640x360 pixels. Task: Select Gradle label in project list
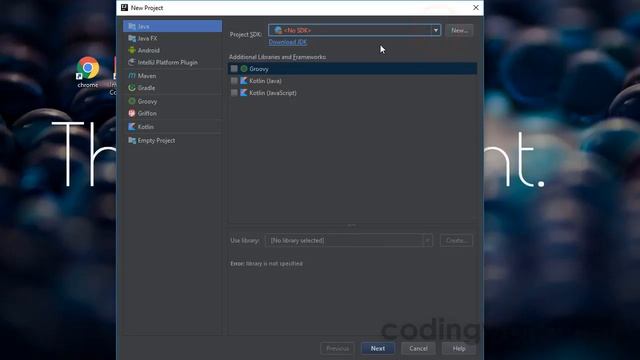tap(147, 88)
